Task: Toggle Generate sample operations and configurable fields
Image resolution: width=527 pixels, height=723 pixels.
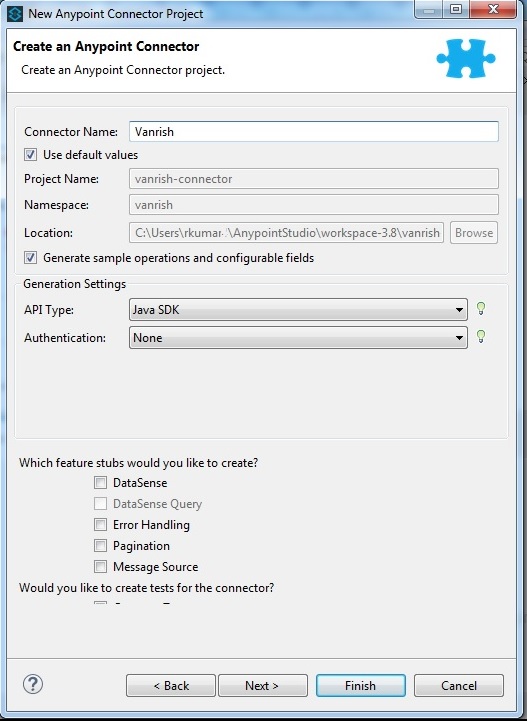Action: 30,257
